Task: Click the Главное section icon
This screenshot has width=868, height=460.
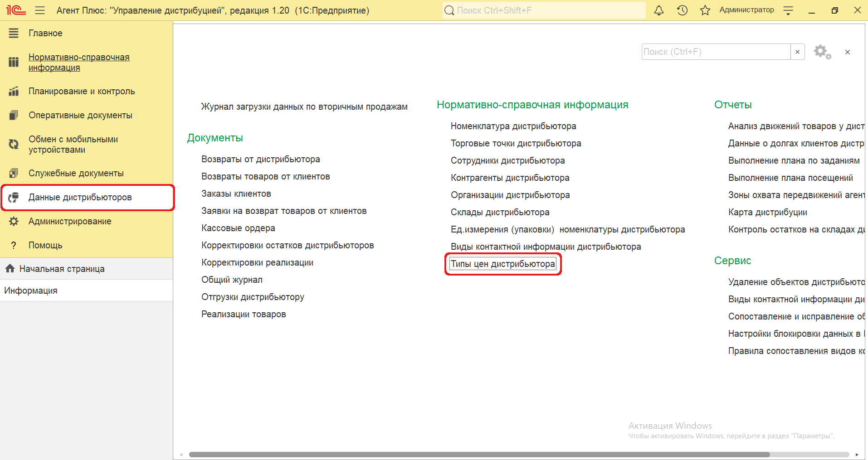Action: (x=14, y=33)
